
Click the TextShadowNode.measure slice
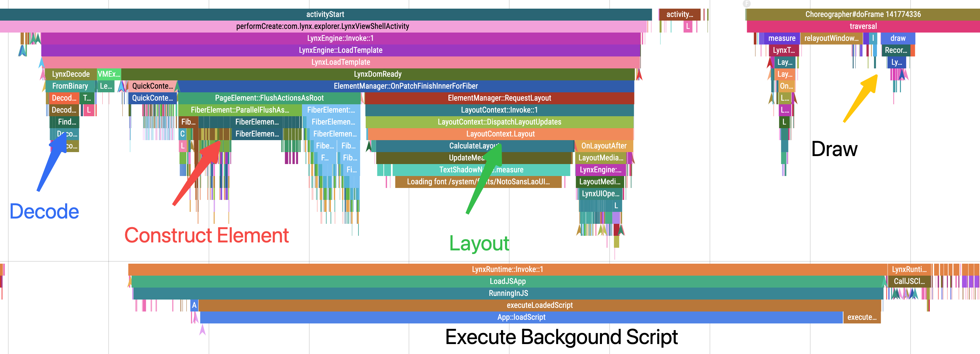(481, 170)
